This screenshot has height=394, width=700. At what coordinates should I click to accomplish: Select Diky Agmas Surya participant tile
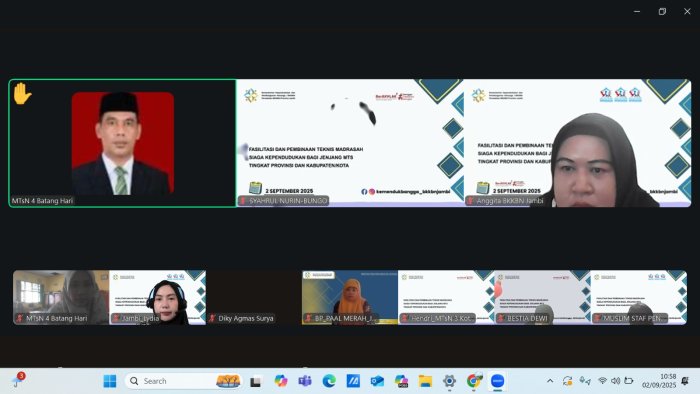point(254,297)
